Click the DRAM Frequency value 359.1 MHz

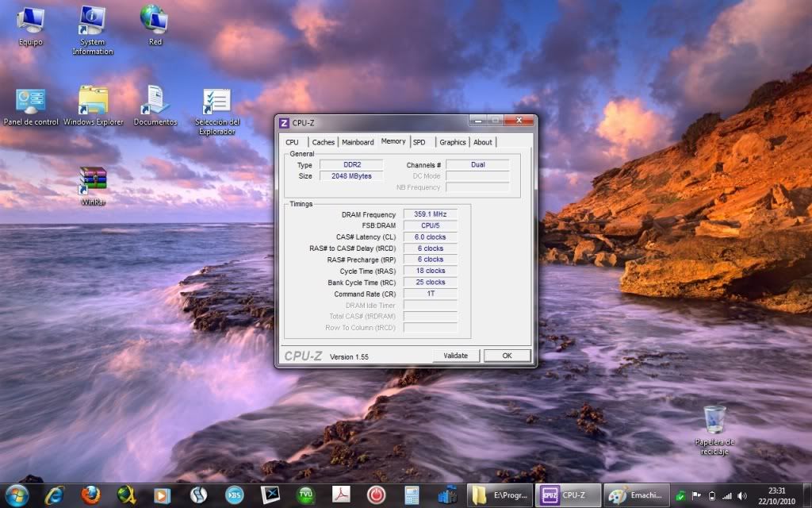click(x=431, y=214)
